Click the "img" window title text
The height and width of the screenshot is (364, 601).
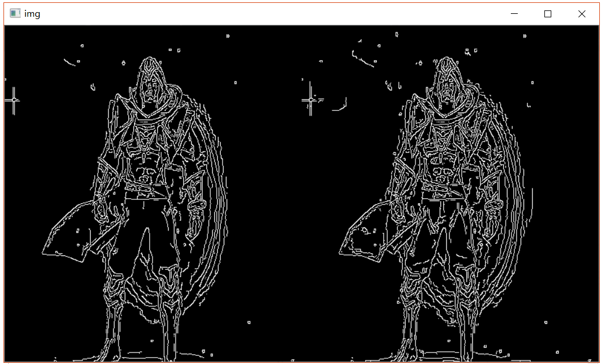(32, 14)
